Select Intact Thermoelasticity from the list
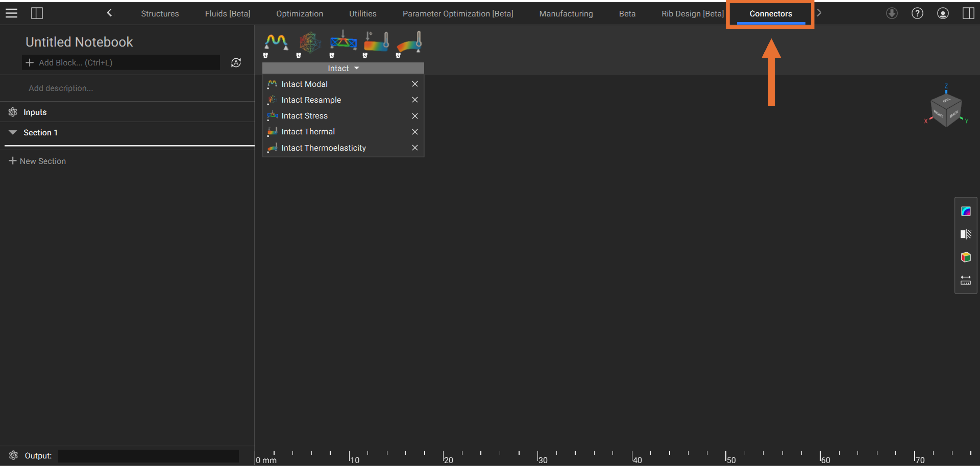 (x=324, y=148)
